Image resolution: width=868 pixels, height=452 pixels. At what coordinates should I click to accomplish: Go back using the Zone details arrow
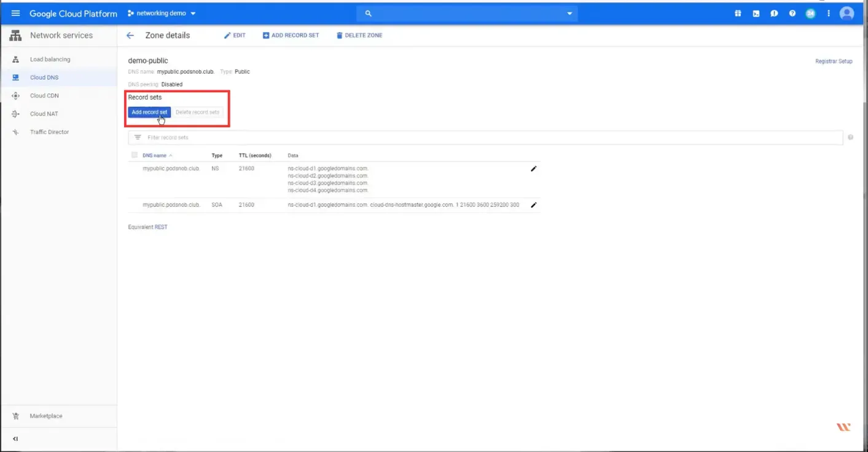(x=130, y=36)
